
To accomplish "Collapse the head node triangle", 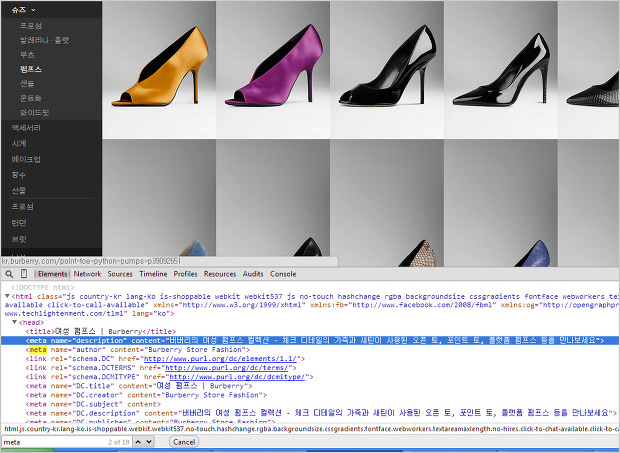I will pos(14,322).
